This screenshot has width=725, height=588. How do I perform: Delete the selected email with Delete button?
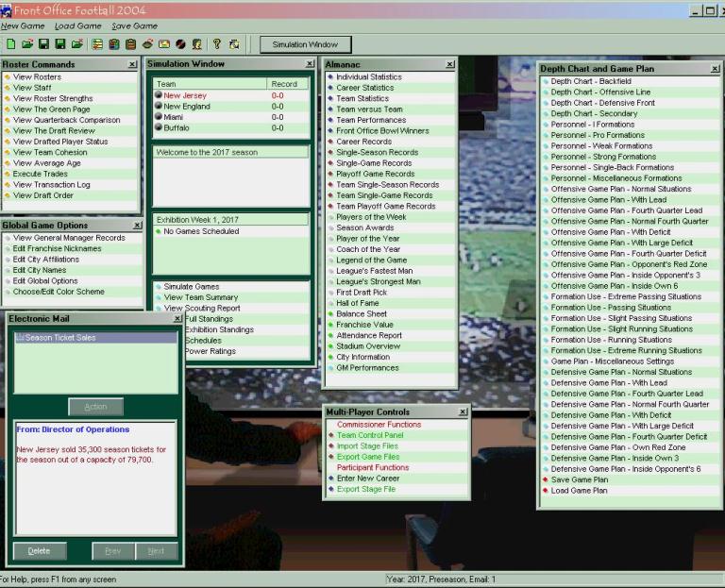point(39,551)
